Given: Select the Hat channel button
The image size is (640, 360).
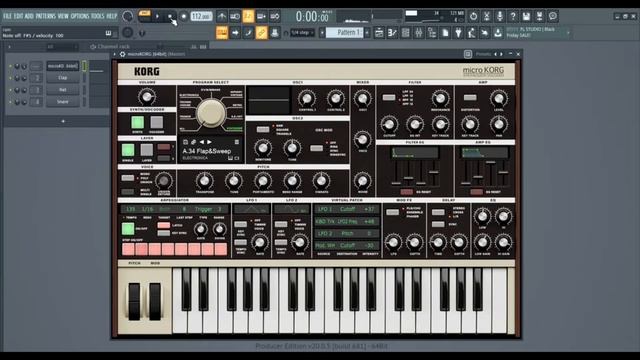Looking at the screenshot, I should point(62,90).
